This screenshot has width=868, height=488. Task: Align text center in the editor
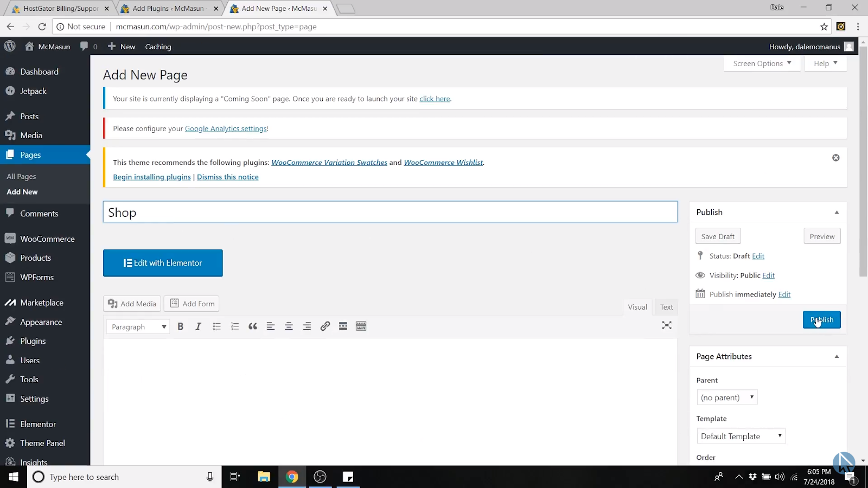coord(289,326)
